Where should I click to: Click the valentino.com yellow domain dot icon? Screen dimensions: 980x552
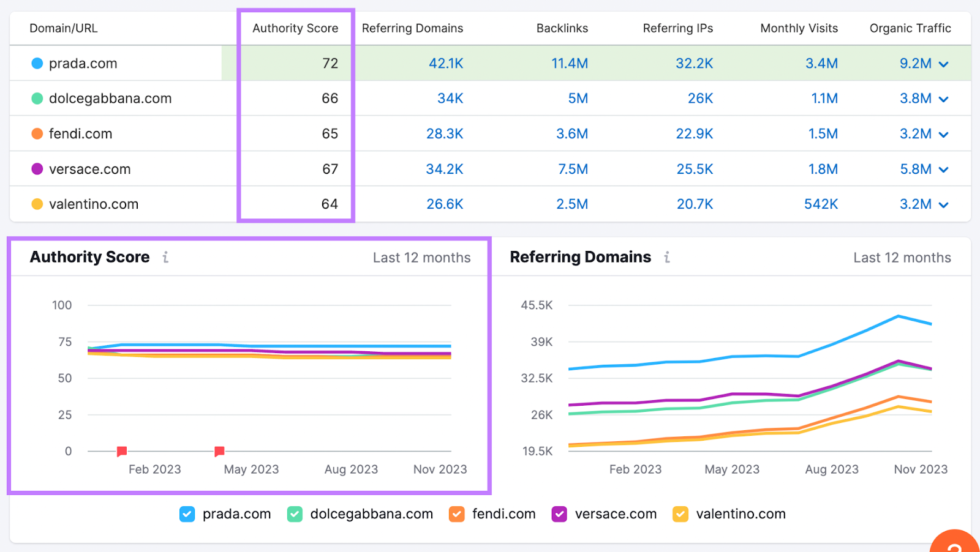coord(36,204)
